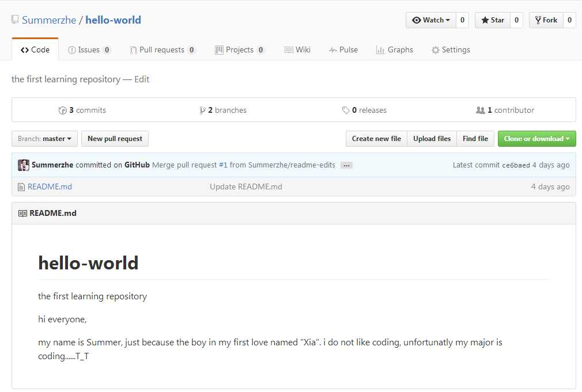Open the Clone or download dropdown

tap(536, 139)
